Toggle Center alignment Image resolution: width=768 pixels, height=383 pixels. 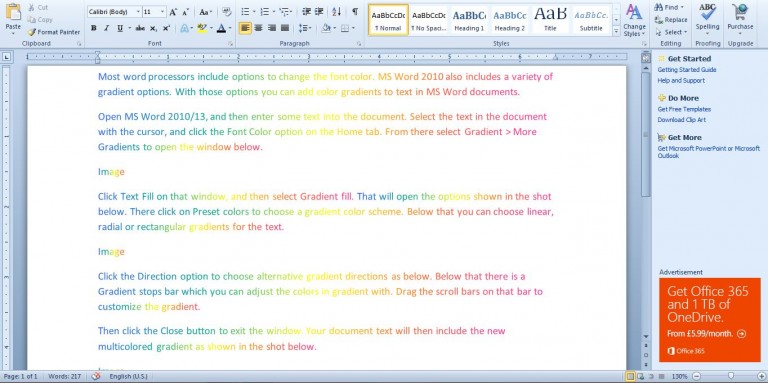point(259,28)
